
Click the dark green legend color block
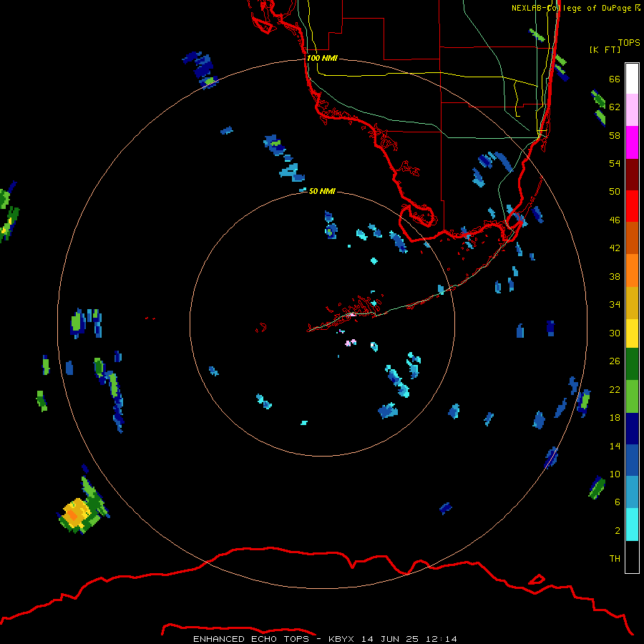632,364
